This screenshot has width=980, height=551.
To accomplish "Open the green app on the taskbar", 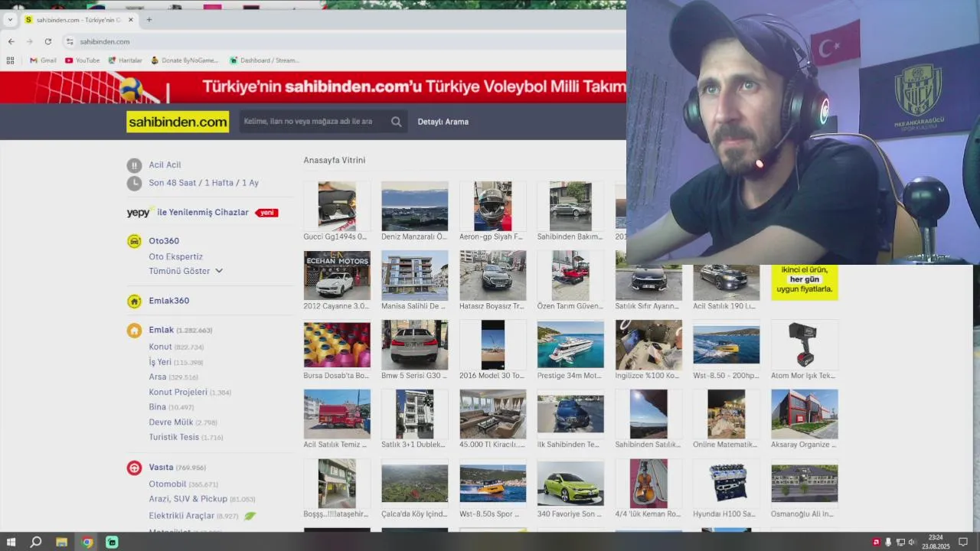I will point(112,542).
